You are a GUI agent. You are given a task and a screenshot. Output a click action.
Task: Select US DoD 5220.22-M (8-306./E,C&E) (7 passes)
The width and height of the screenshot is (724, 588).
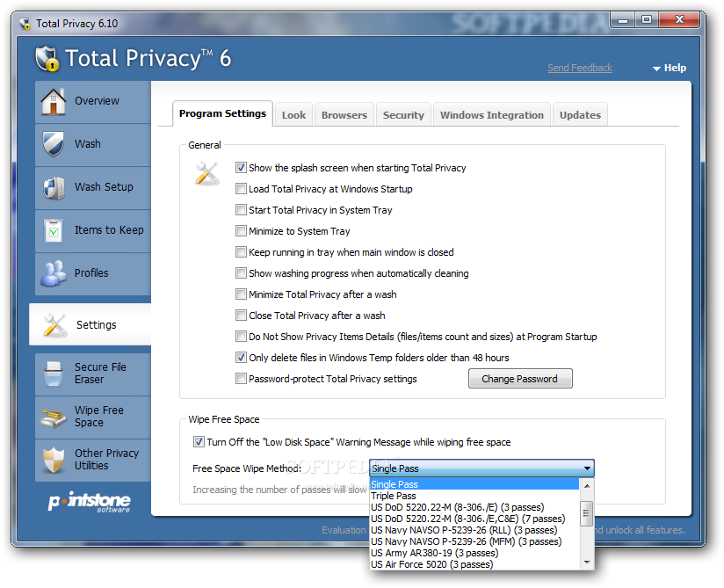[x=474, y=519]
